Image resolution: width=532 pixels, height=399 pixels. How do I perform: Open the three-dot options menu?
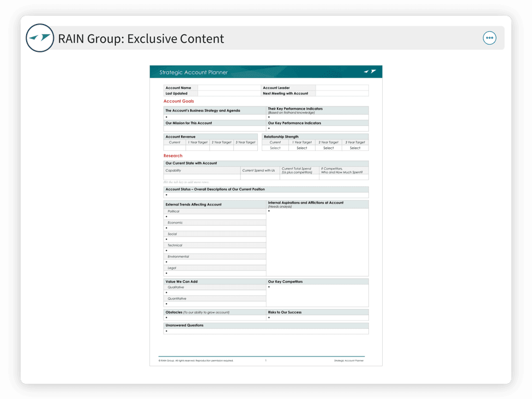tap(489, 38)
